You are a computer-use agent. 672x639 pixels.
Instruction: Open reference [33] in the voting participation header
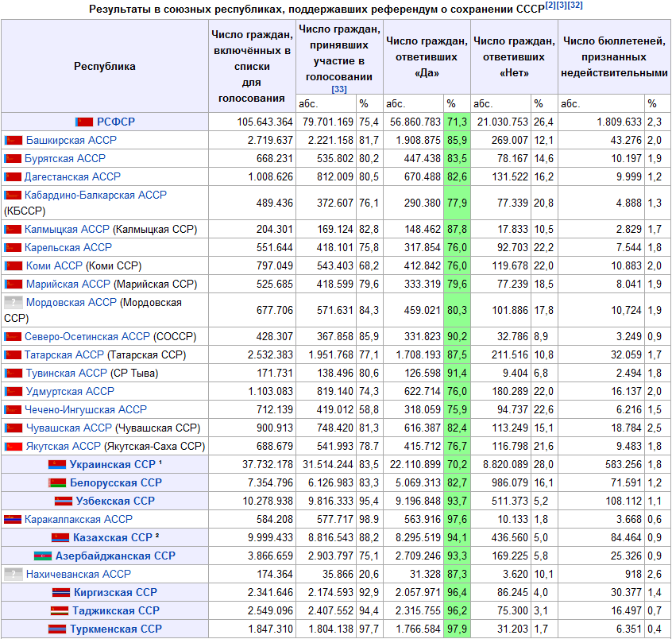coord(339,89)
